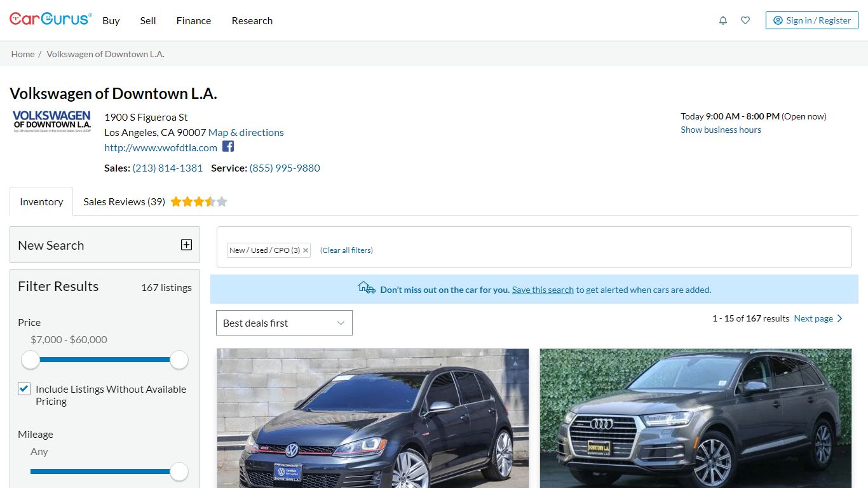Open the Finance menu
Screen dimensions: 868x488
pyautogui.click(x=194, y=20)
